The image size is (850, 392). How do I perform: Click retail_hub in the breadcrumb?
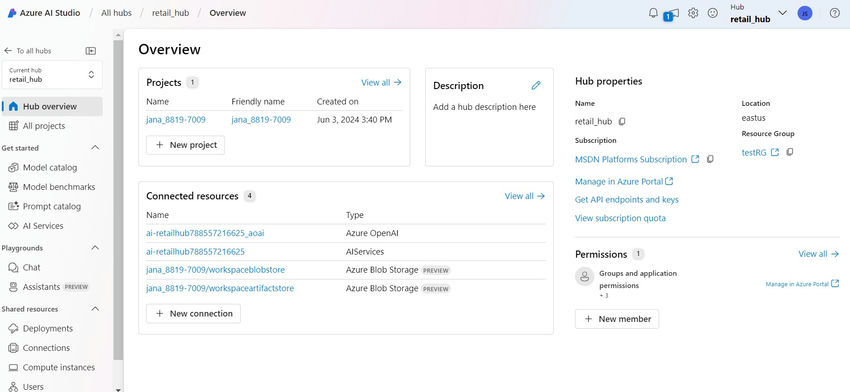(170, 13)
